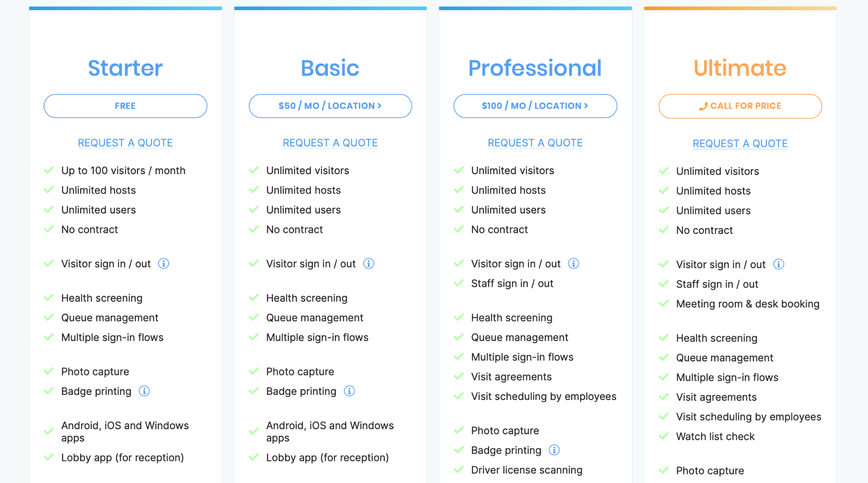Click the info icon beside Visitor sign in/out in Starter
Viewport: 868px width, 483px height.
coord(164,263)
